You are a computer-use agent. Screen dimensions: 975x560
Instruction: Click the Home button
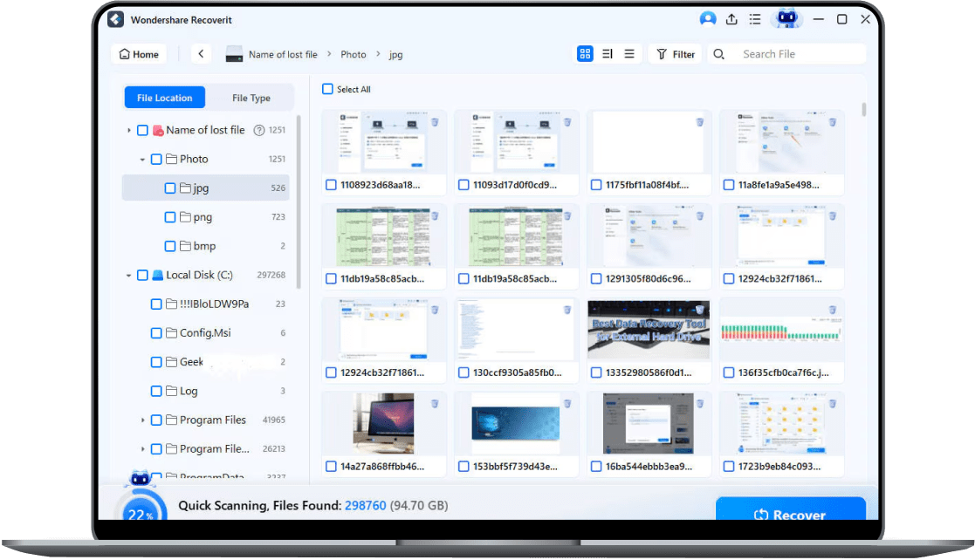coord(139,54)
